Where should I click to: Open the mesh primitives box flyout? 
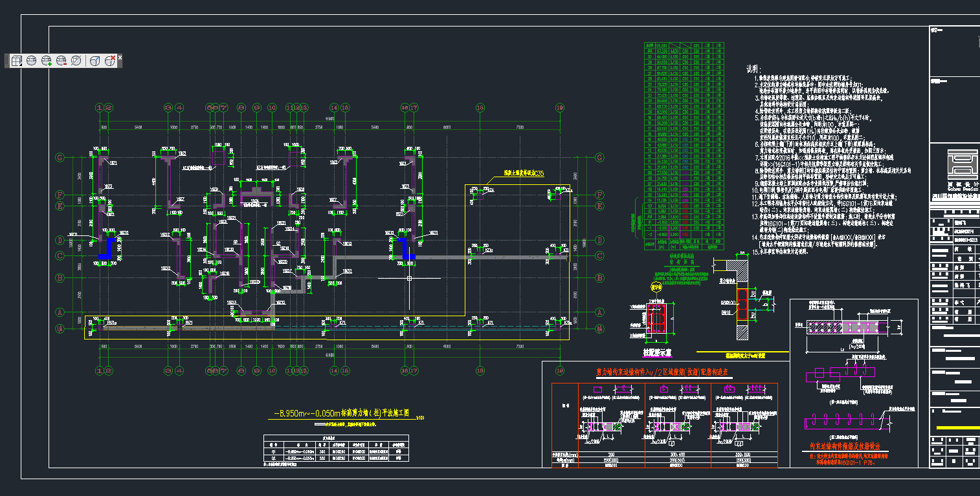pos(17,61)
